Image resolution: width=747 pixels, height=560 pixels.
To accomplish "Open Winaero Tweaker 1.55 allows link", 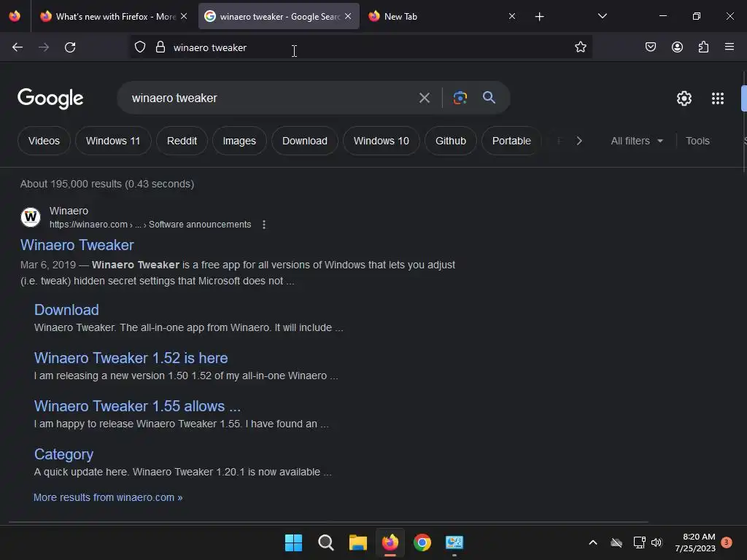I will tap(138, 406).
